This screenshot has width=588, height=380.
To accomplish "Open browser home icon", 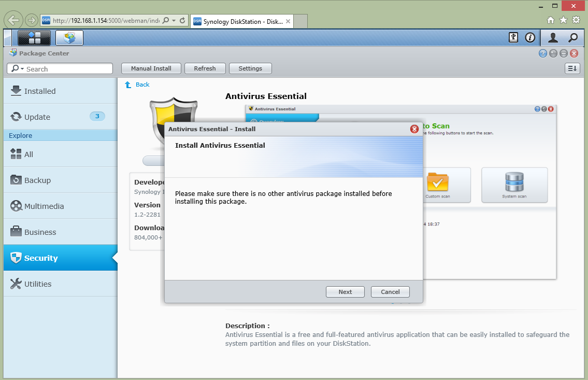I will tap(551, 20).
